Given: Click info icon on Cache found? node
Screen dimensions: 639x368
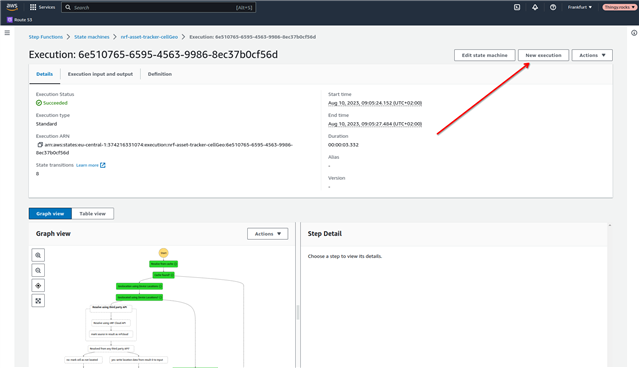Looking at the screenshot, I should [172, 275].
